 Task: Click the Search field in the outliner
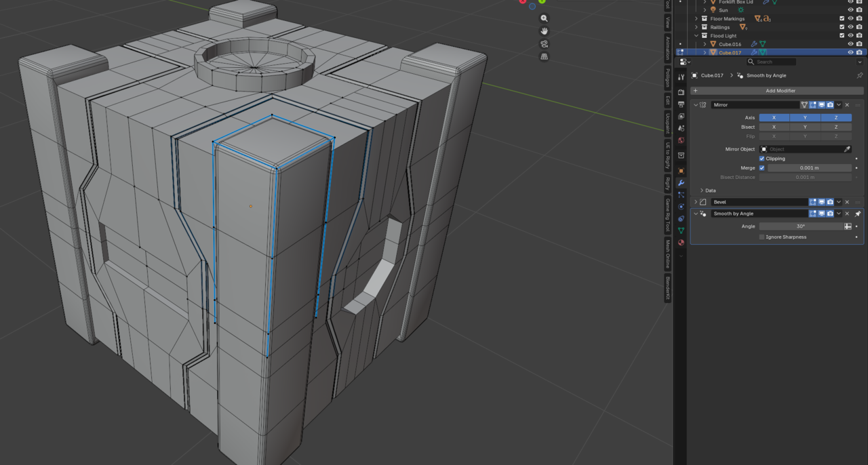[771, 62]
